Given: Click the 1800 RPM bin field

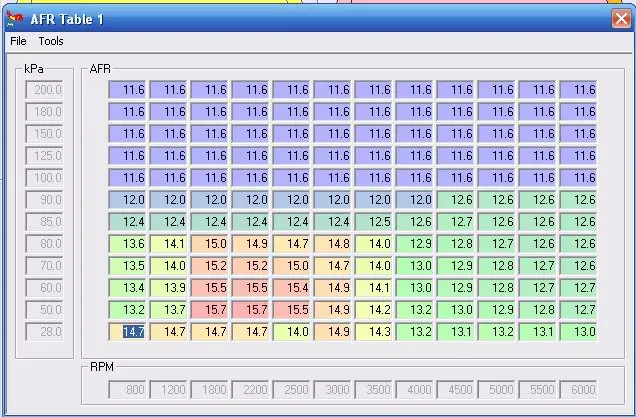Looking at the screenshot, I should pyautogui.click(x=210, y=389).
